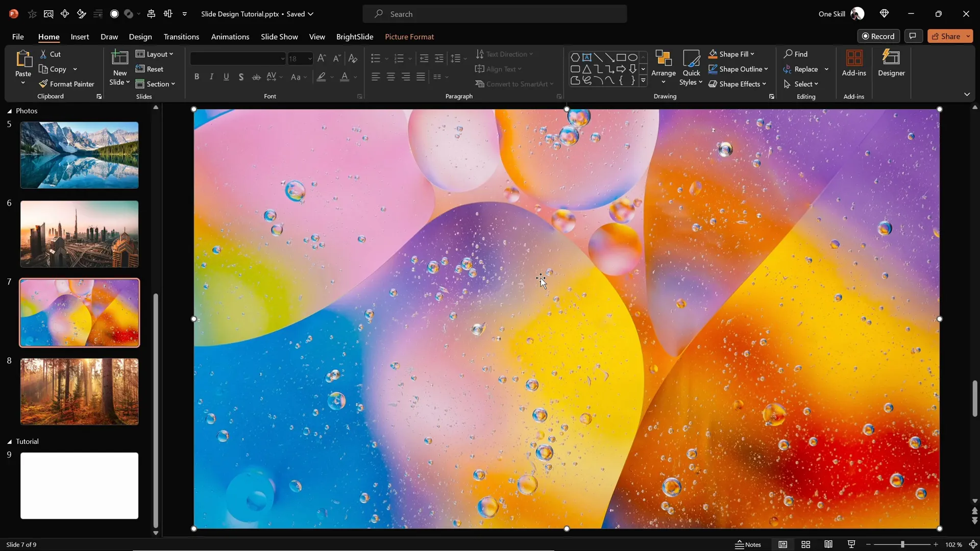Open the Transitions tab
This screenshot has width=980, height=551.
181,37
